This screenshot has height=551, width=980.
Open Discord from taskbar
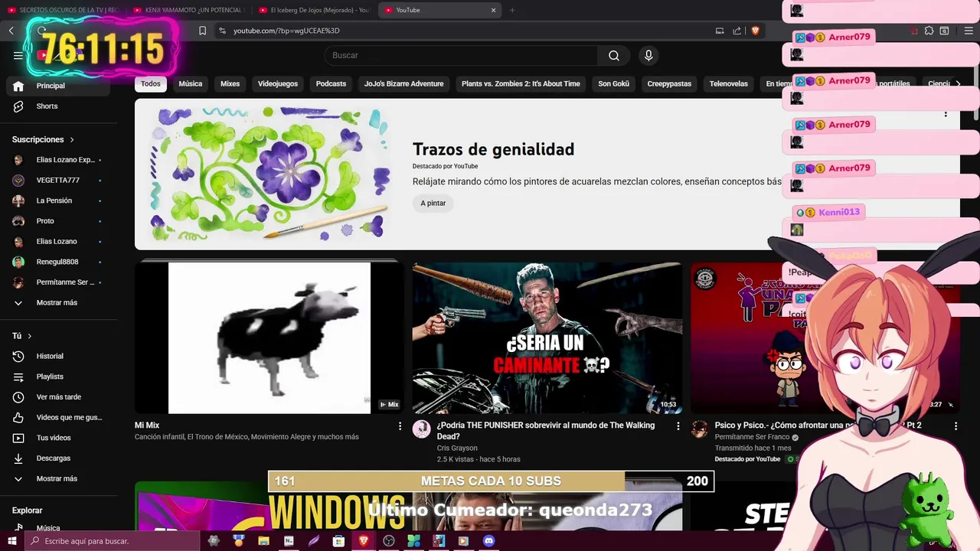point(488,541)
